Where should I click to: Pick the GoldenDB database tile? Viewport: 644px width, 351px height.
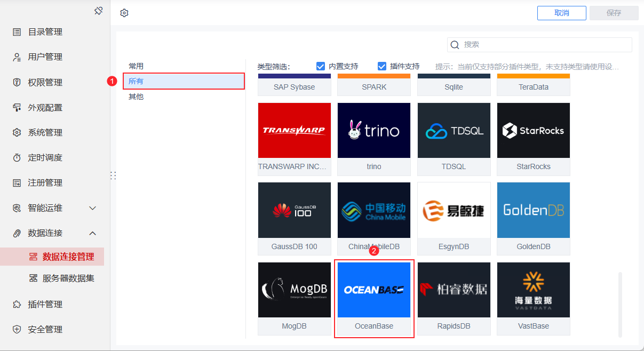534,219
